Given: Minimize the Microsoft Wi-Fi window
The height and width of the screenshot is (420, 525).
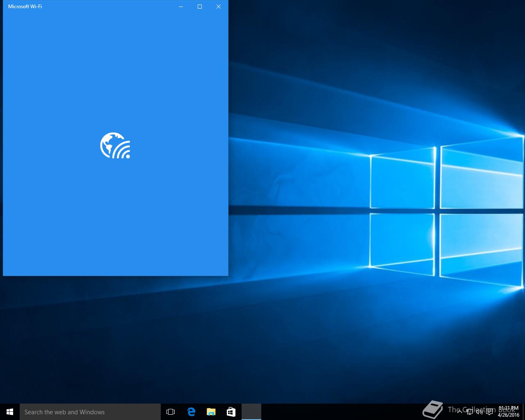Looking at the screenshot, I should pyautogui.click(x=181, y=7).
